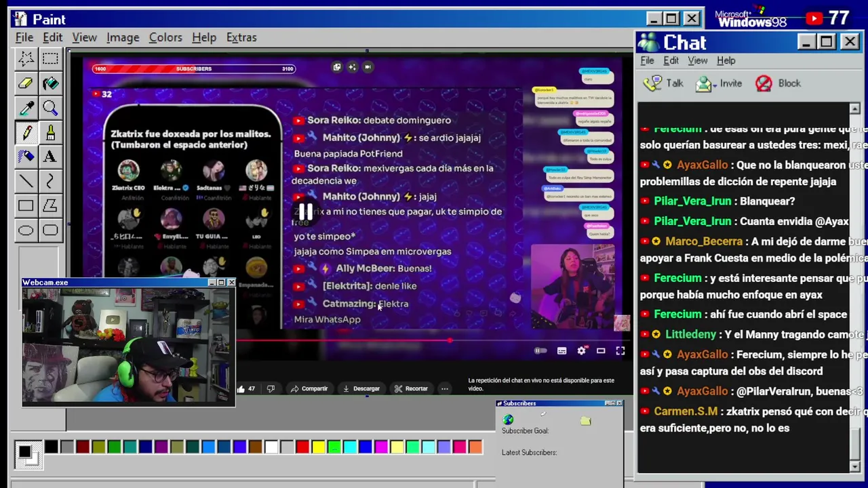The width and height of the screenshot is (868, 488).
Task: Dislike the video with thumbs down
Action: point(271,388)
